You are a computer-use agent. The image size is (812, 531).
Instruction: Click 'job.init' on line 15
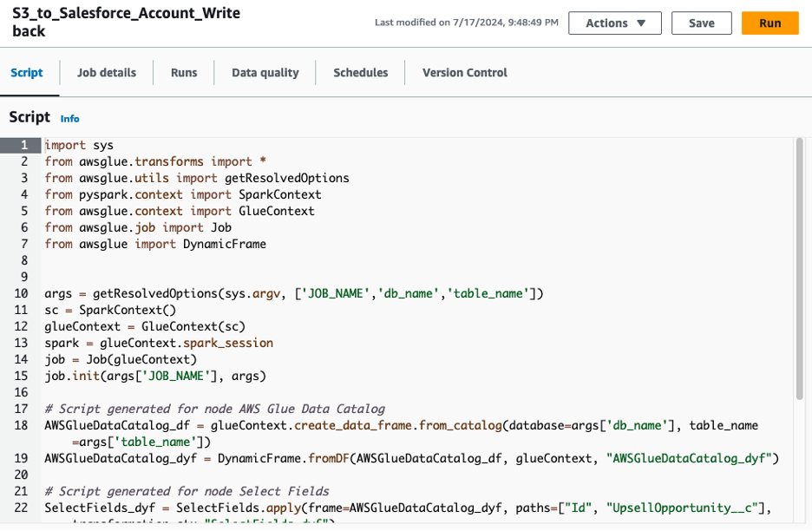coord(72,376)
